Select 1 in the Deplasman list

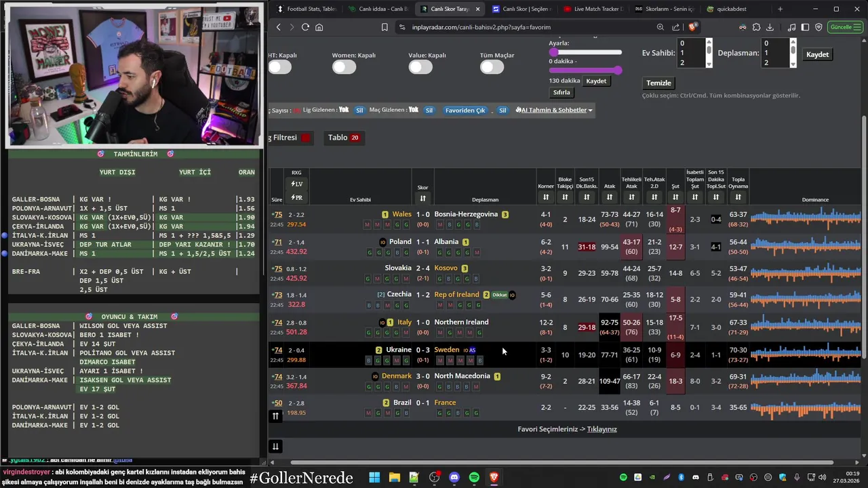[x=775, y=53]
